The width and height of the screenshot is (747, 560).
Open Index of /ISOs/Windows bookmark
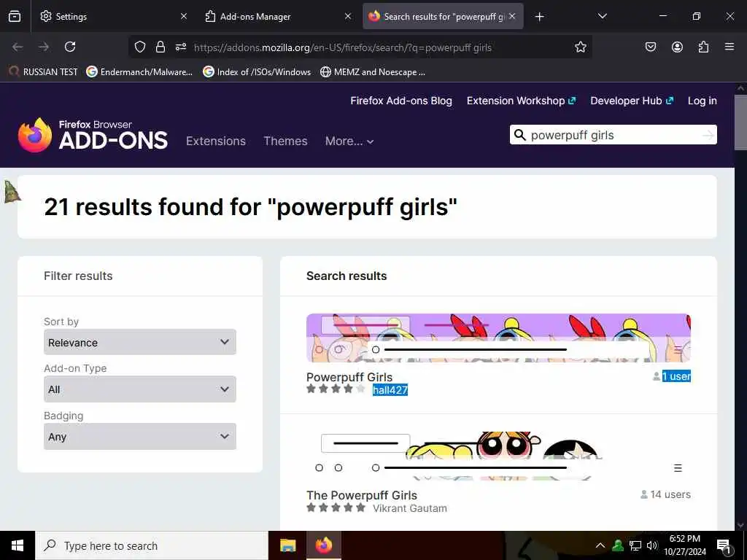[x=257, y=72]
